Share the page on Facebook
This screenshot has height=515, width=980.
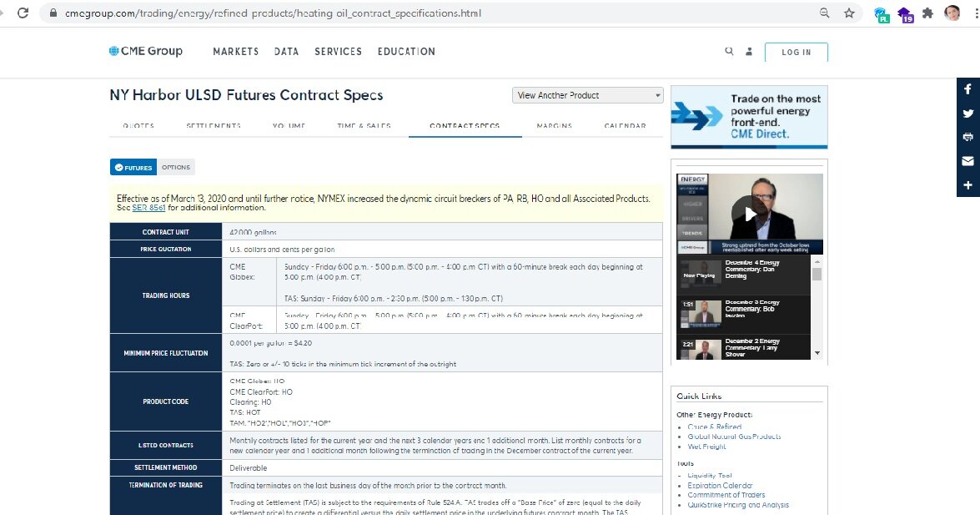(x=967, y=88)
